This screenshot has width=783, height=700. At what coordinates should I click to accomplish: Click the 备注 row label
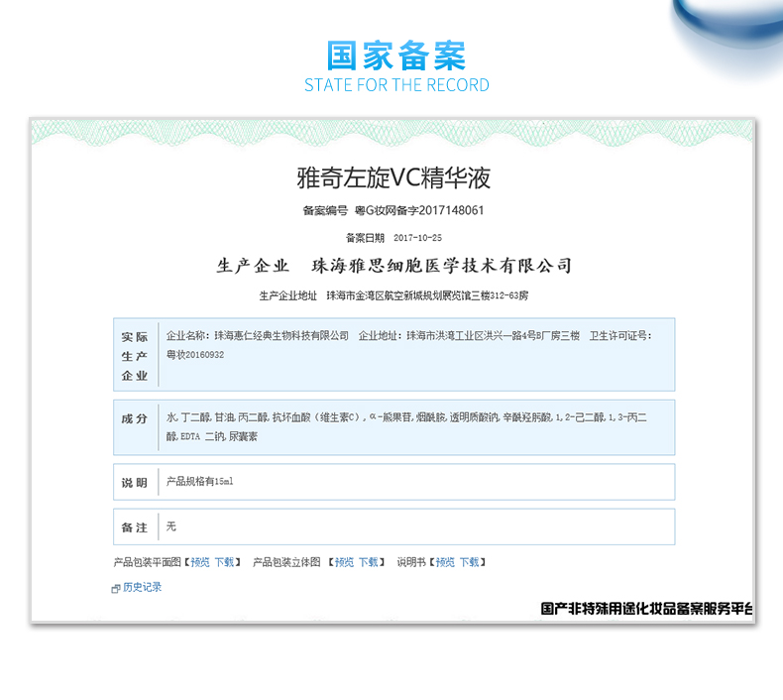(x=135, y=527)
